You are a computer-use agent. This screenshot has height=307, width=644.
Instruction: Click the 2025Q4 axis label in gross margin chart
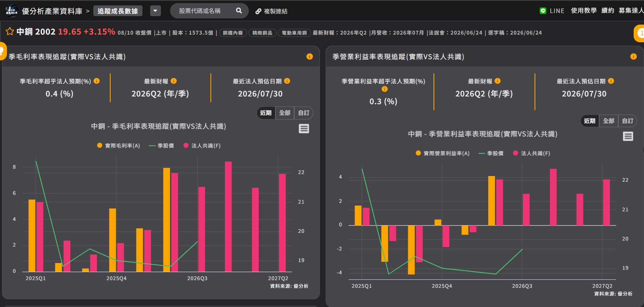pos(116,278)
